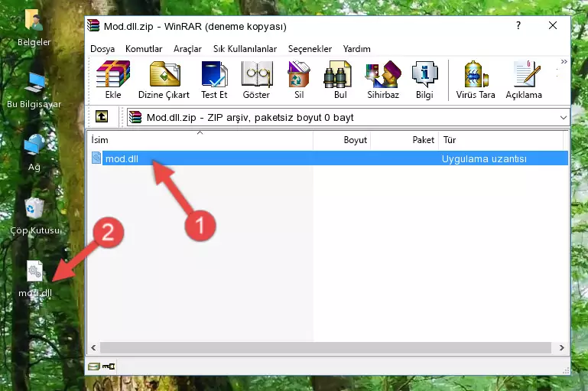Open the archive path dropdown

(564, 117)
